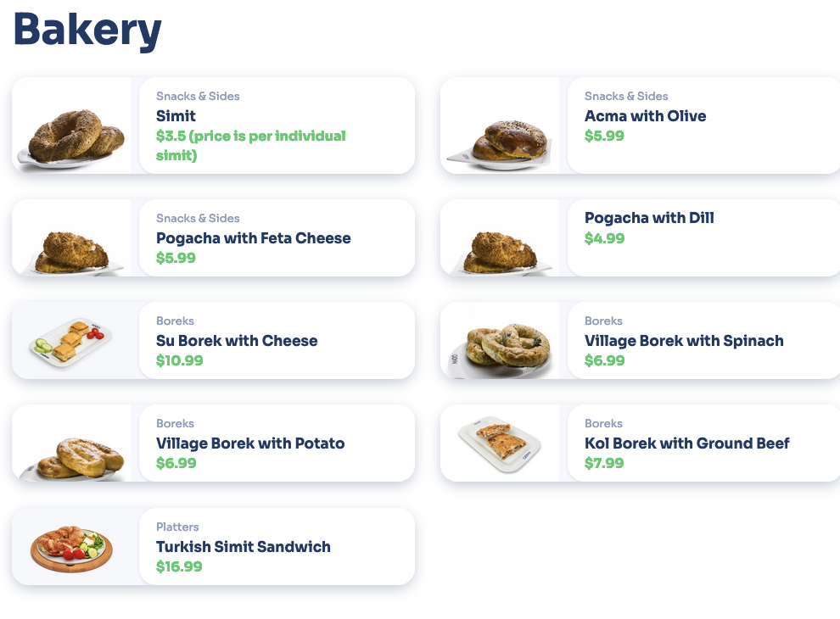Click the Acma with Olive title
Screen dimensions: 840x619
click(x=645, y=116)
